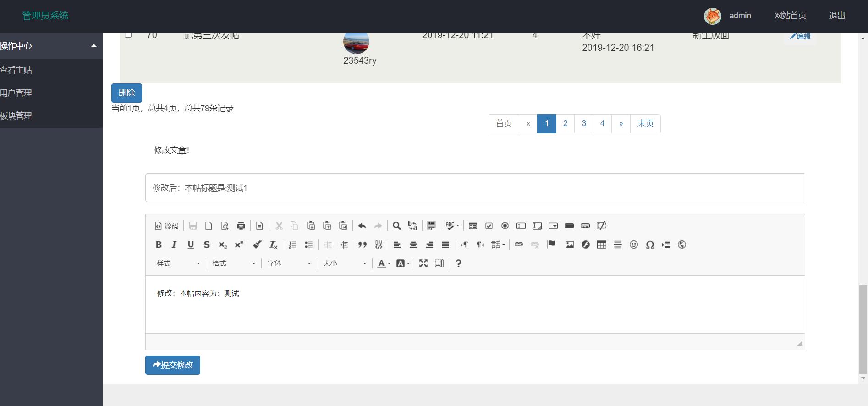
Task: Insert a Special Character (Omega icon)
Action: click(x=650, y=245)
